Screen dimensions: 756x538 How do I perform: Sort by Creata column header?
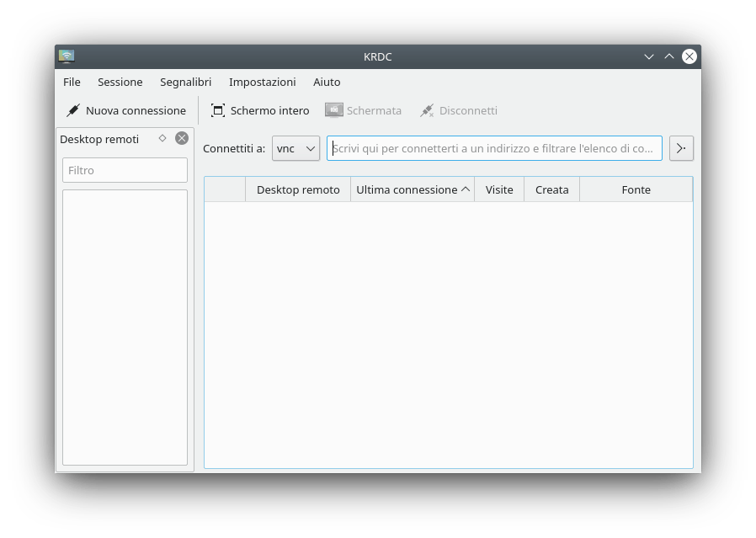(552, 189)
